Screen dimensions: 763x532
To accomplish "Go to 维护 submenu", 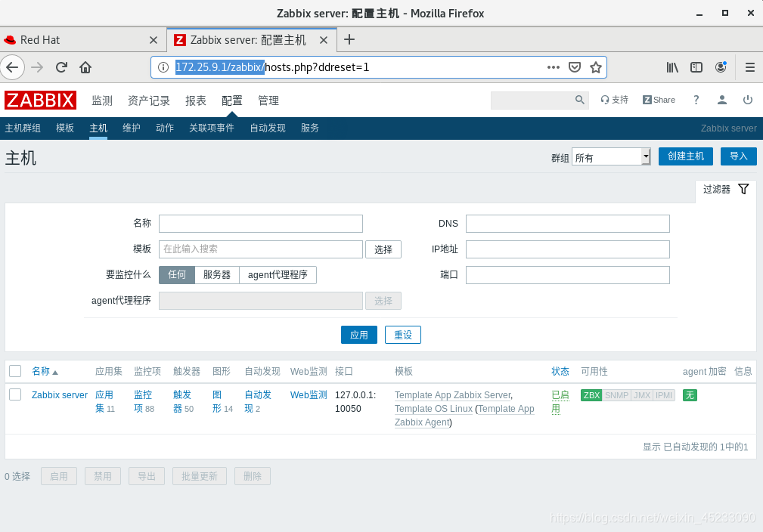I will tap(132, 128).
